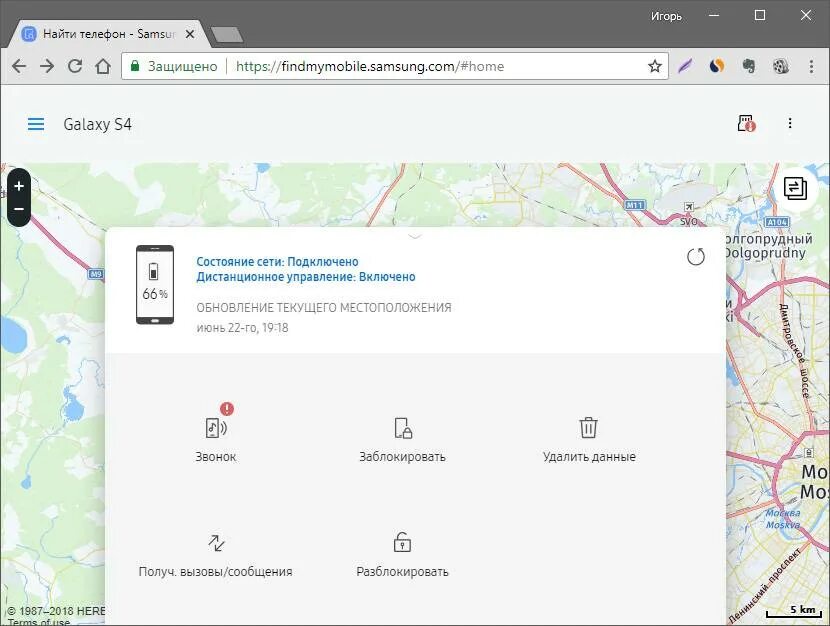Click the Получ. вызовы/сообщения label

(215, 571)
